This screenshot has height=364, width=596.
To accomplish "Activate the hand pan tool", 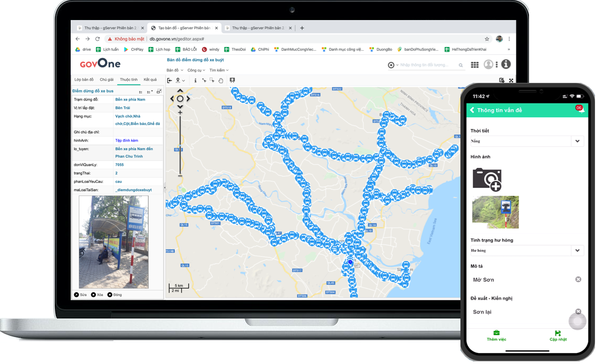I will point(221,81).
